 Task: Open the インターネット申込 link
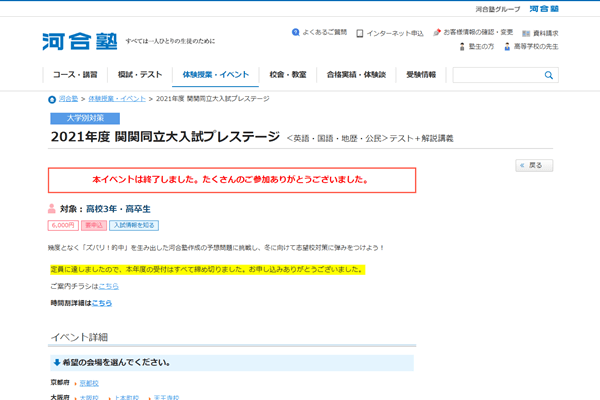pos(395,33)
